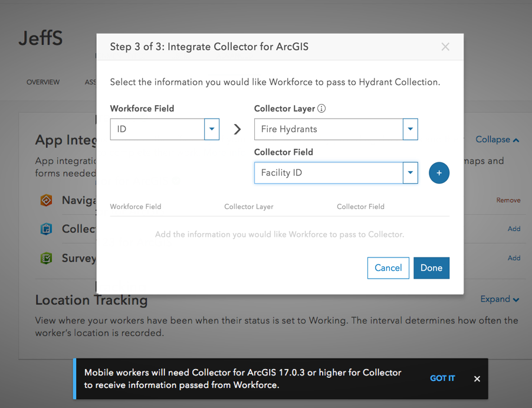This screenshot has width=532, height=408.
Task: Collapse the App Integration section
Action: click(x=497, y=139)
